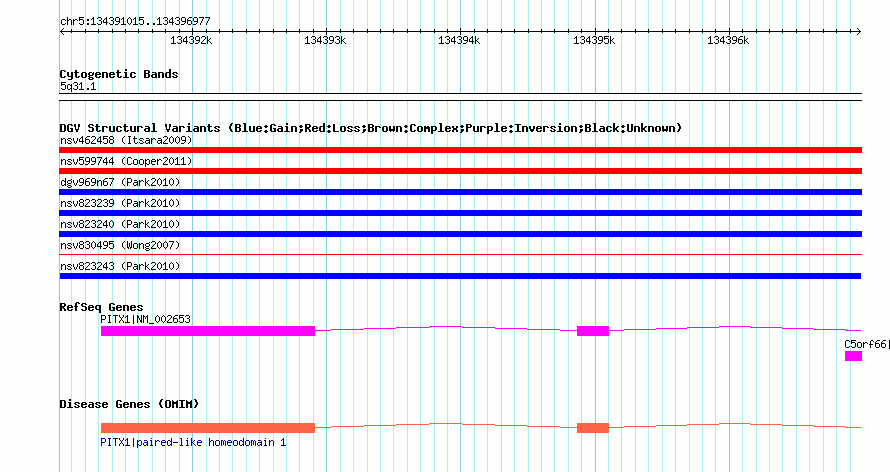Screen dimensions: 890x472
Task: Click the nsv823243 (Park2010) label
Action: pyautogui.click(x=120, y=266)
